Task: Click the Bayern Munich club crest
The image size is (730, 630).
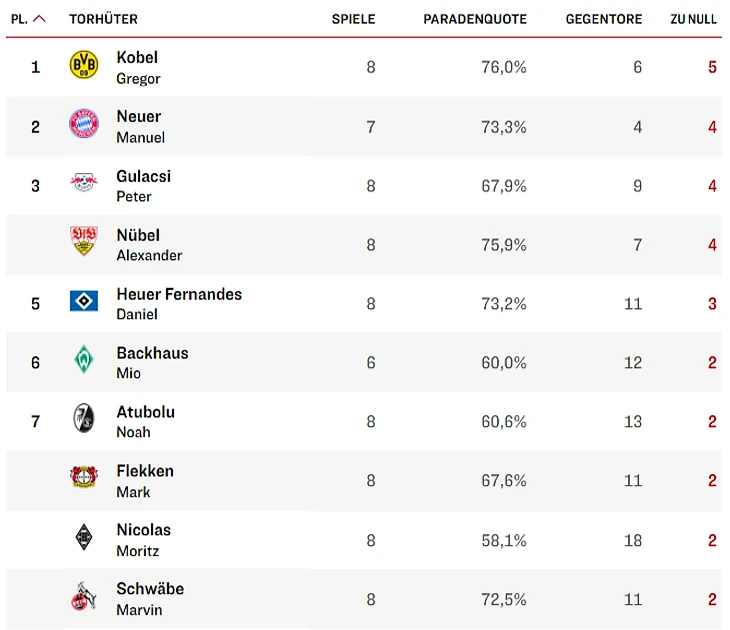Action: pos(84,125)
